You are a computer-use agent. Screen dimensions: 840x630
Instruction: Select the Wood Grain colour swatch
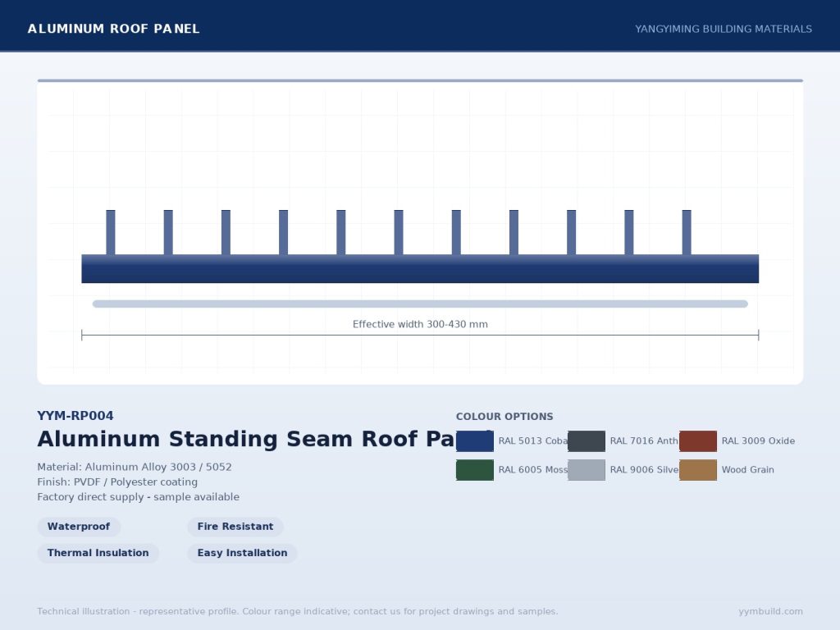coord(698,470)
